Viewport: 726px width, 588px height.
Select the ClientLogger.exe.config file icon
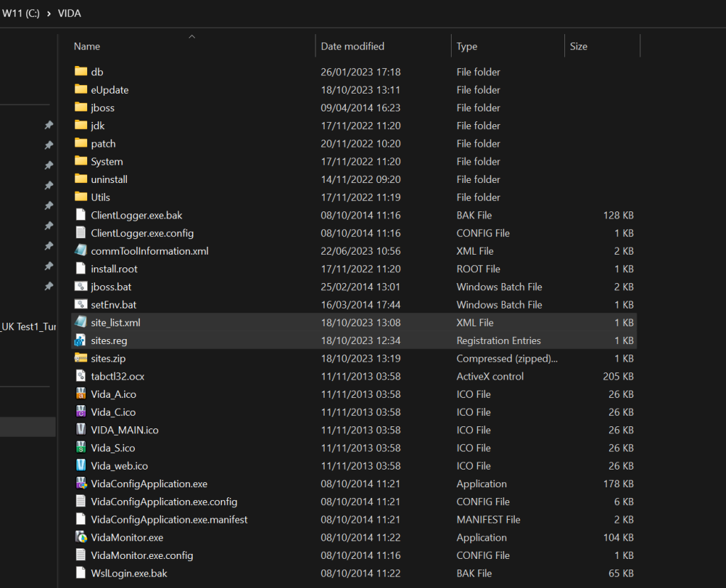81,232
